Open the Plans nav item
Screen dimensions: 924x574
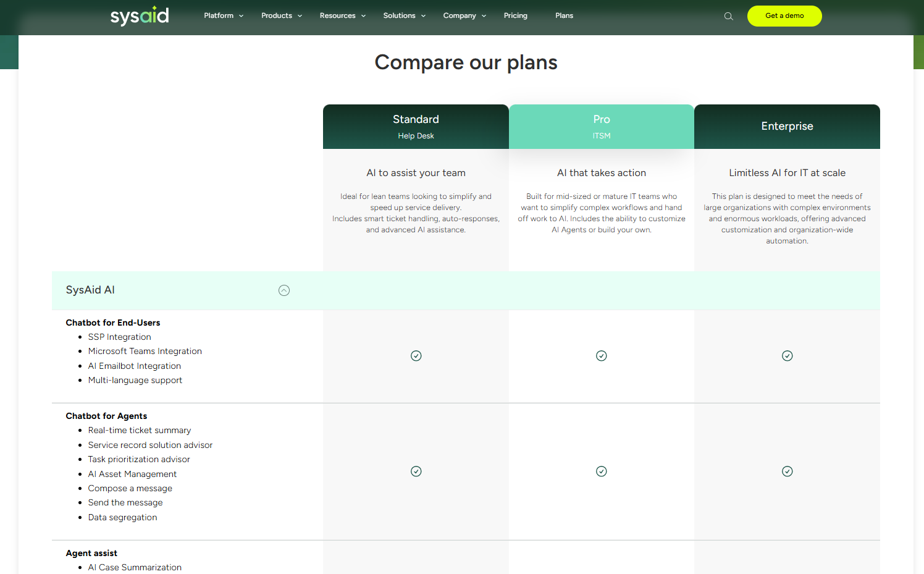coord(565,15)
